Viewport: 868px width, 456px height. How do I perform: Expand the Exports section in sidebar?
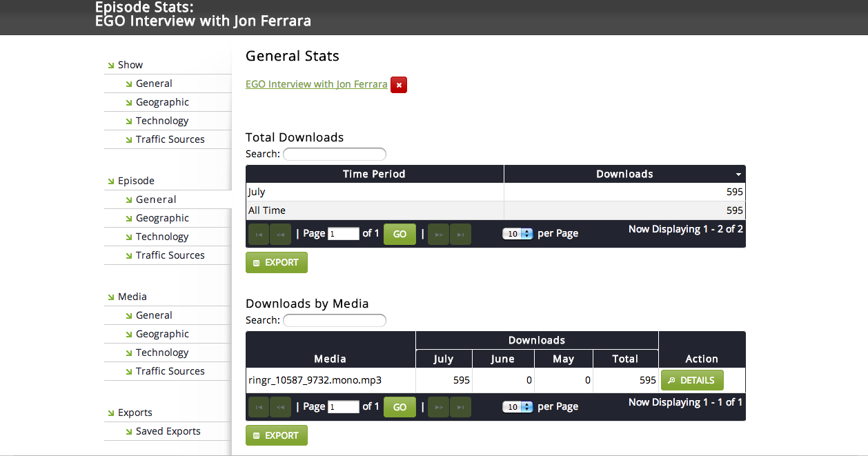coord(135,413)
